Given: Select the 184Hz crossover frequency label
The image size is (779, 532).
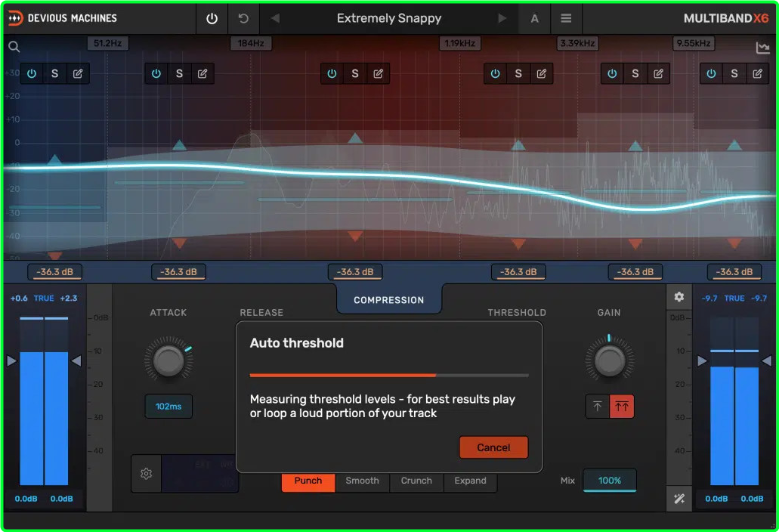Looking at the screenshot, I should tap(251, 43).
